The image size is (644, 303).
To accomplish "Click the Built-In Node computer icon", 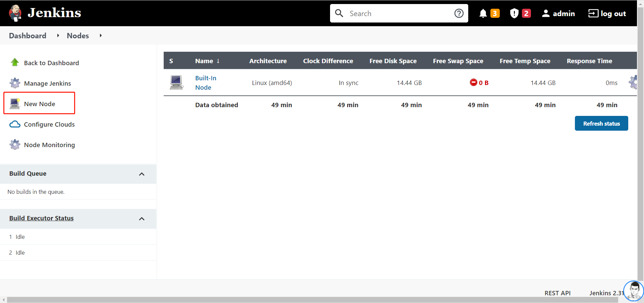I will pos(176,83).
